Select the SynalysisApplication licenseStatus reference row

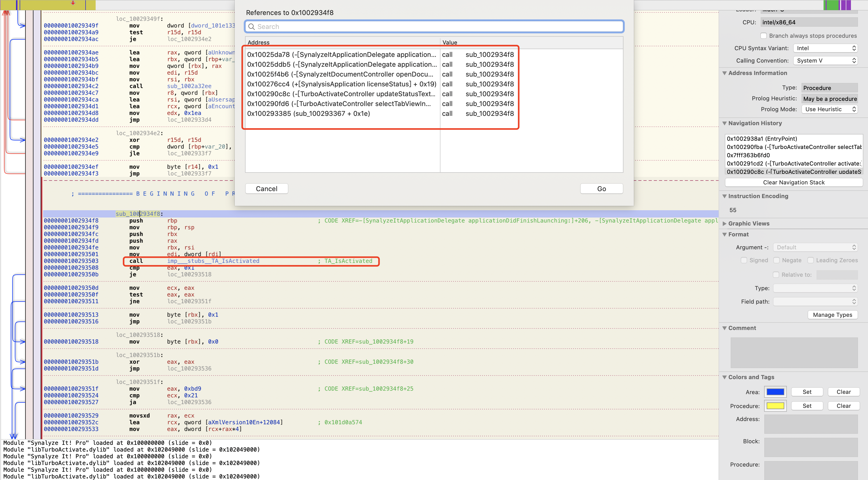342,84
